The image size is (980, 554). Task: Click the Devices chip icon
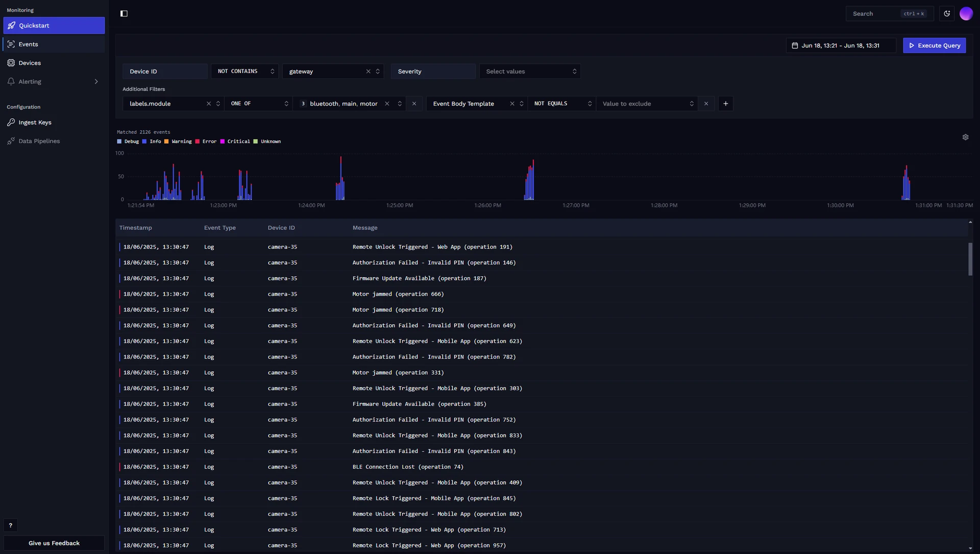(x=11, y=63)
